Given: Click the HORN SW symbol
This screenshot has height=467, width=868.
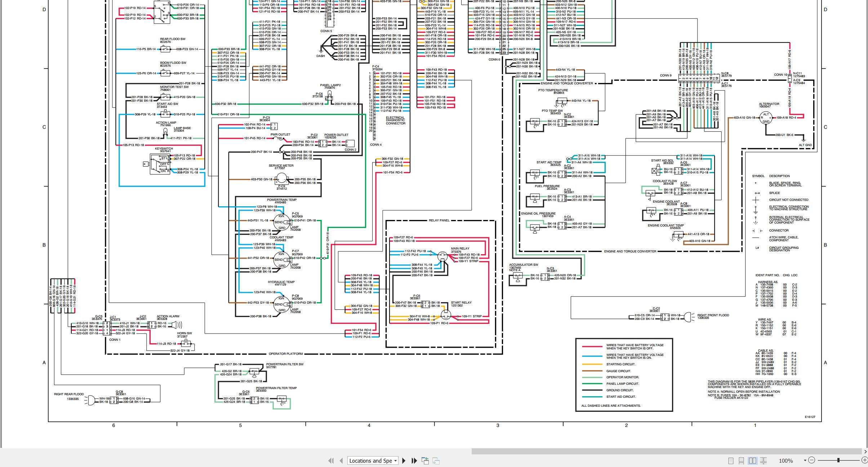Looking at the screenshot, I should coord(186,344).
